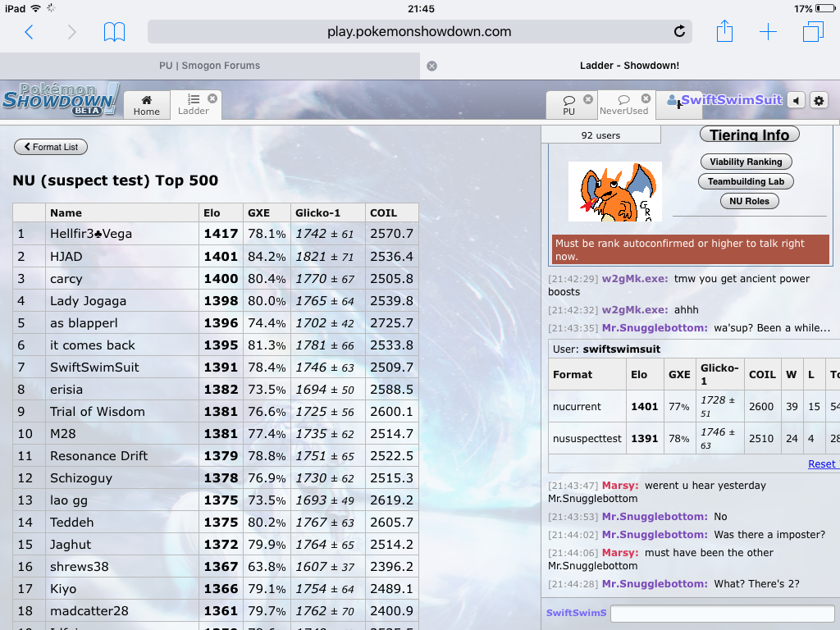Viewport: 840px width, 630px height.
Task: Mute sound with the speaker icon
Action: [x=796, y=100]
